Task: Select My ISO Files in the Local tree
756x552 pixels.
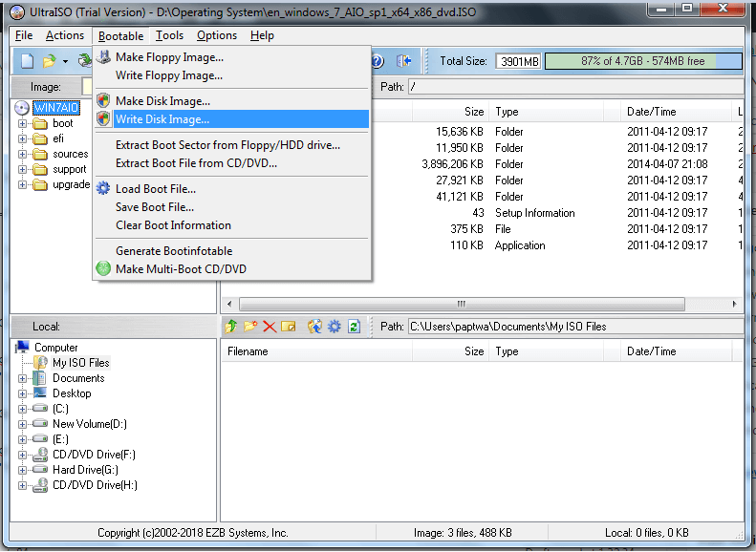Action: click(x=80, y=363)
